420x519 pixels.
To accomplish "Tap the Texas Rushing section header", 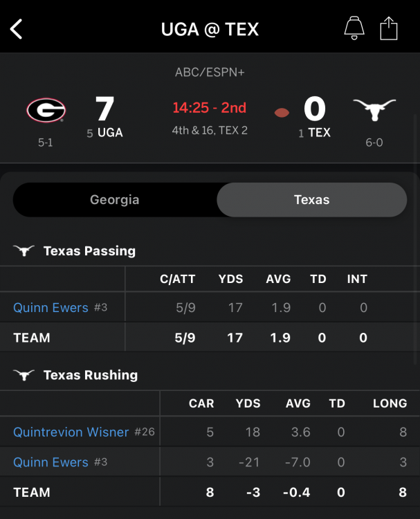I will (x=91, y=375).
